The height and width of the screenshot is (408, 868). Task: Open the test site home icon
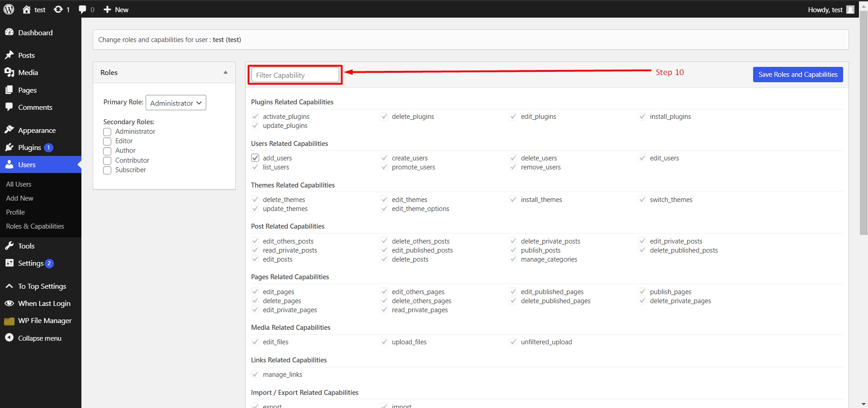(x=27, y=9)
